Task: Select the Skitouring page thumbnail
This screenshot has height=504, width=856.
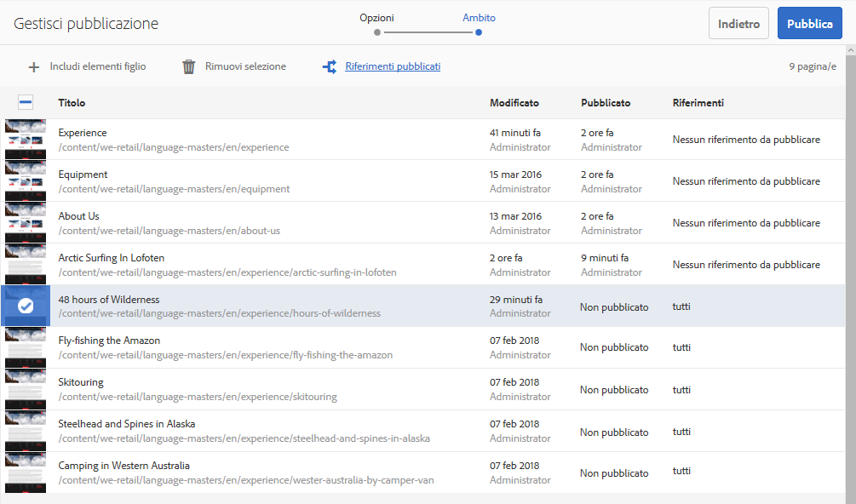Action: click(x=26, y=389)
